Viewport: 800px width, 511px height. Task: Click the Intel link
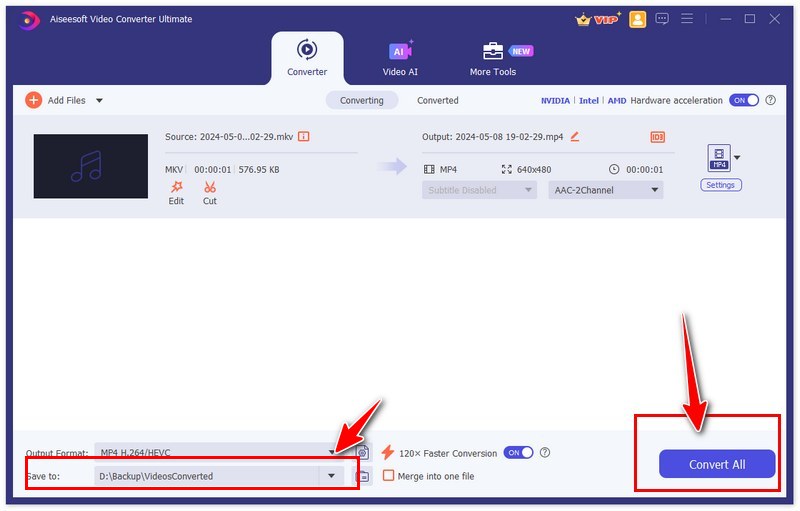(x=589, y=100)
